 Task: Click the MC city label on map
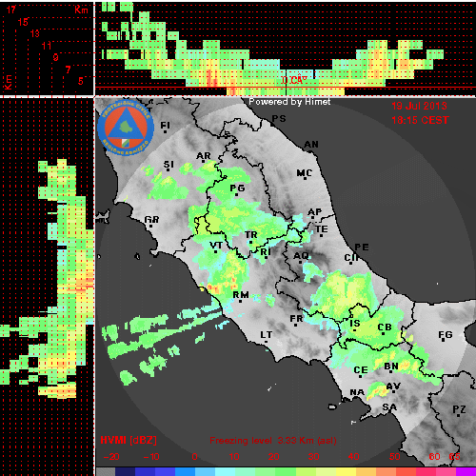(305, 173)
